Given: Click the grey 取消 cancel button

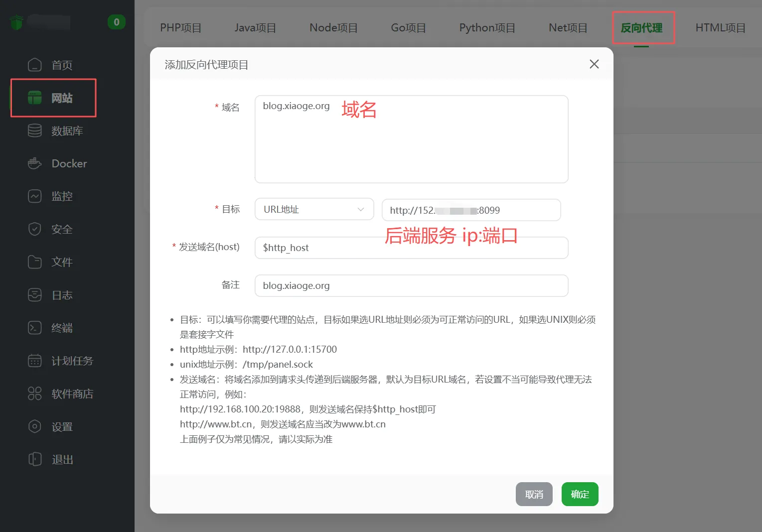Looking at the screenshot, I should pyautogui.click(x=534, y=494).
